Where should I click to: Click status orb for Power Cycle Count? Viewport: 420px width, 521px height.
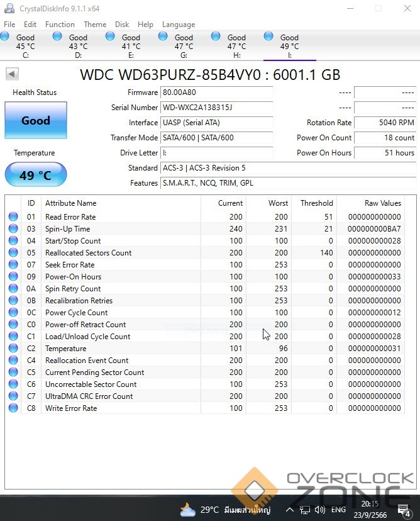[x=13, y=312]
